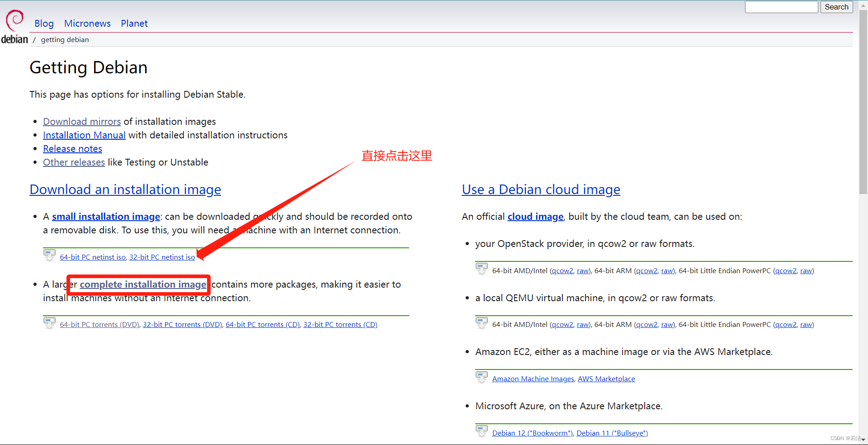
Task: Open Amazon Machine Images link
Action: coord(533,379)
